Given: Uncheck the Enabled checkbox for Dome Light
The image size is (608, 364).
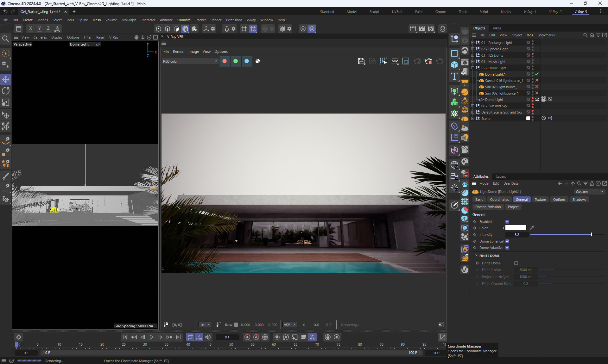Looking at the screenshot, I should click(507, 222).
